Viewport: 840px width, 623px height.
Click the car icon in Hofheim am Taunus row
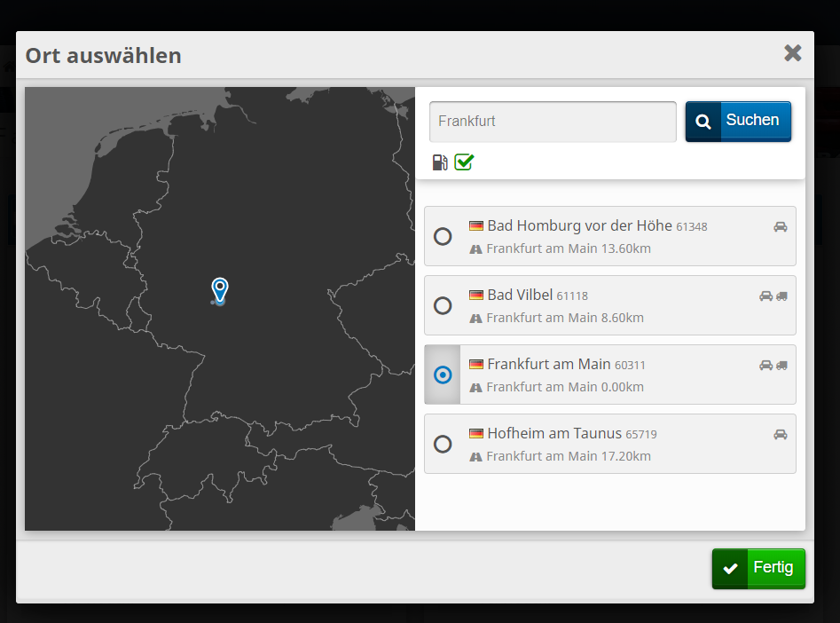[780, 434]
